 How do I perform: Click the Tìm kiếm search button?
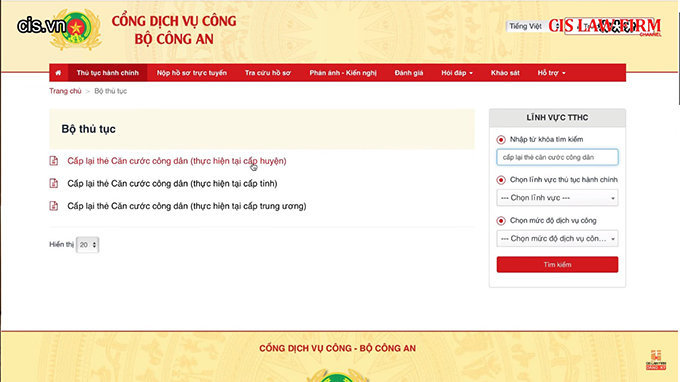pos(557,264)
